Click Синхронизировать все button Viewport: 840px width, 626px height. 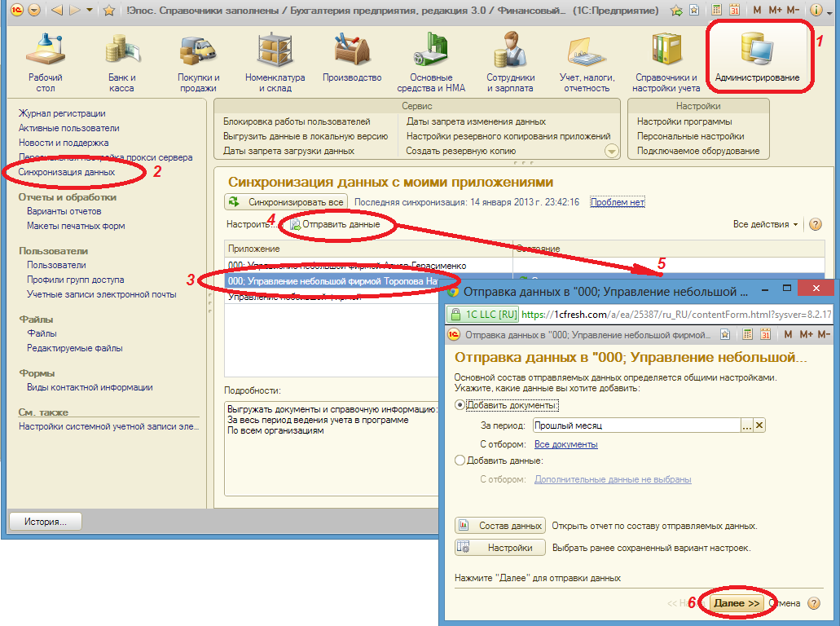tap(286, 202)
